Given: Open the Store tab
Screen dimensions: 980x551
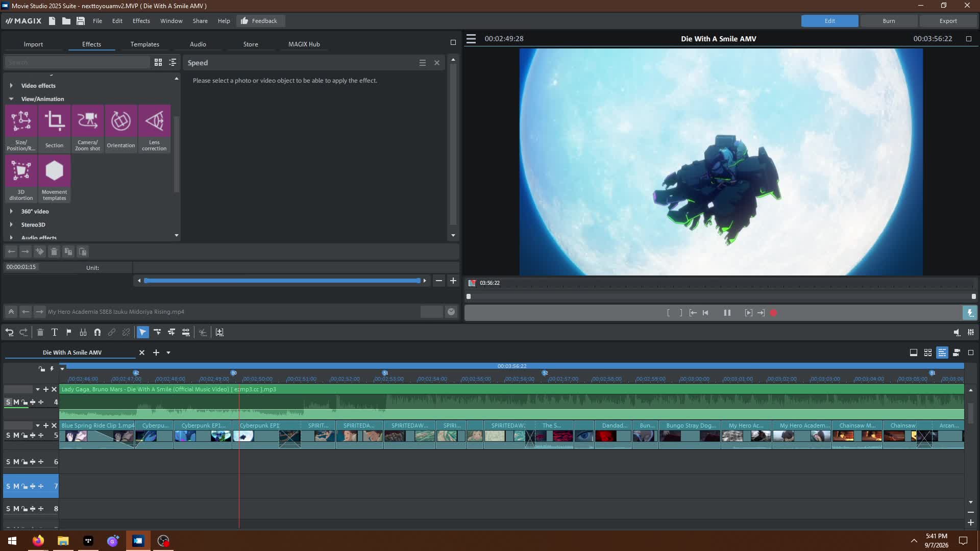Looking at the screenshot, I should point(251,44).
